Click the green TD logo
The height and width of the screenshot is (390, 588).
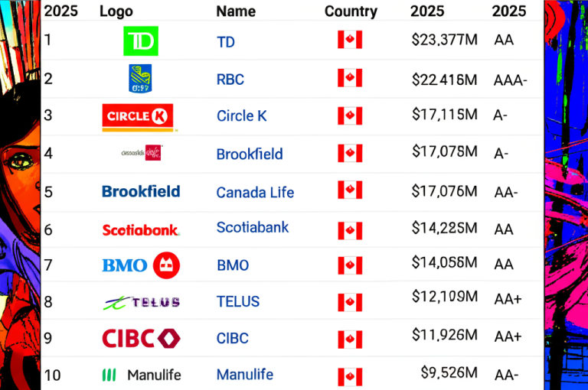coord(141,41)
